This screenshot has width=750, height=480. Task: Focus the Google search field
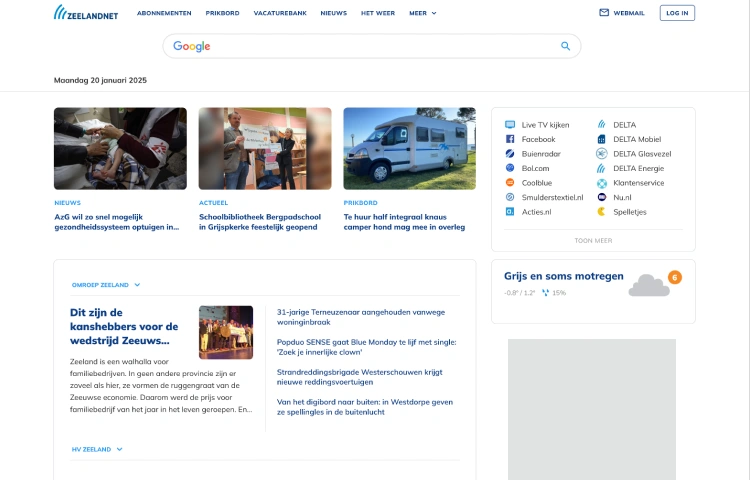coord(372,46)
